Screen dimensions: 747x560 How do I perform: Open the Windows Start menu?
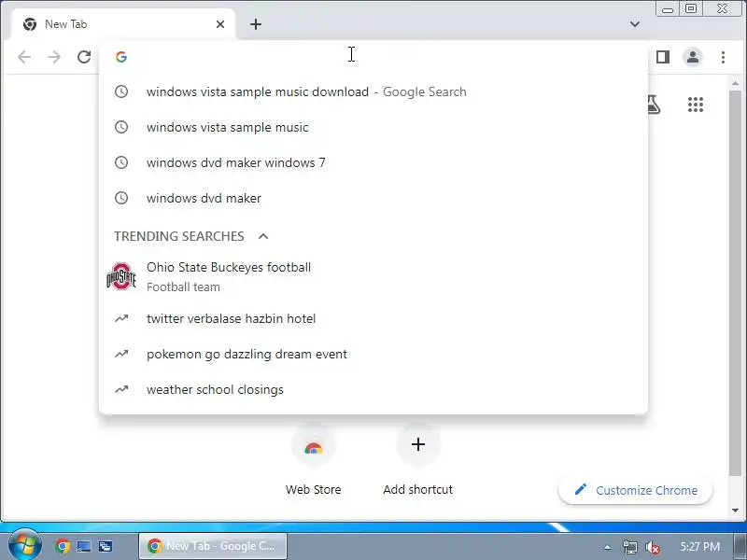tap(25, 545)
